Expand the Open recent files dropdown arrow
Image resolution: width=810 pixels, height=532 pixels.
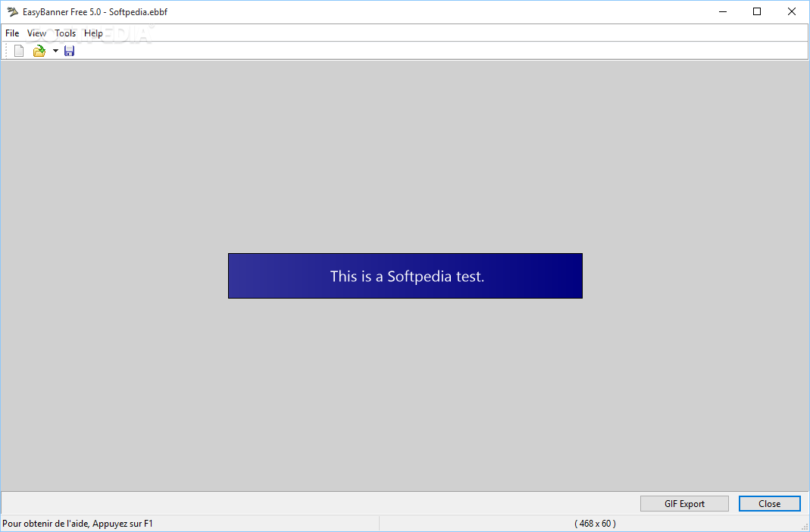(x=56, y=51)
